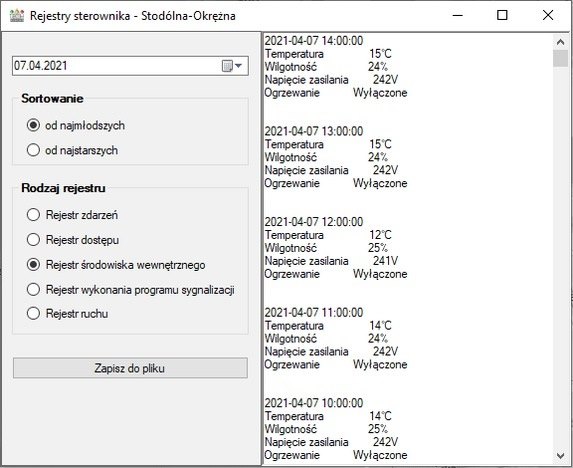Click the 2021-04-07 10:00:00 log entry
Viewport: 573px width, 468px height.
click(314, 403)
